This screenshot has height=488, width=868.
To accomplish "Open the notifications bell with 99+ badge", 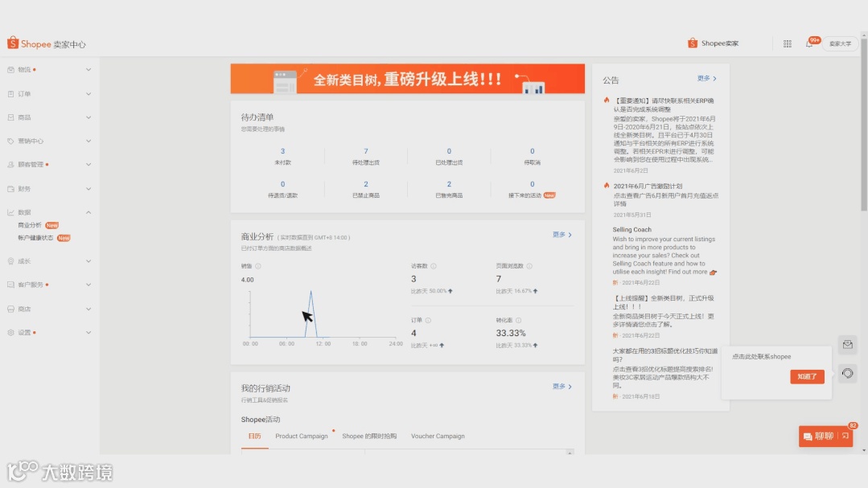I will click(x=810, y=43).
